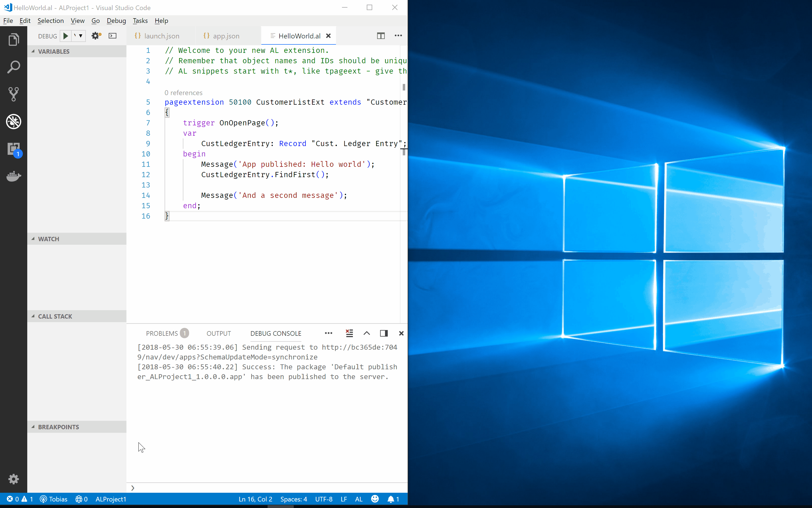Collapse the CALL STACK section

point(77,316)
